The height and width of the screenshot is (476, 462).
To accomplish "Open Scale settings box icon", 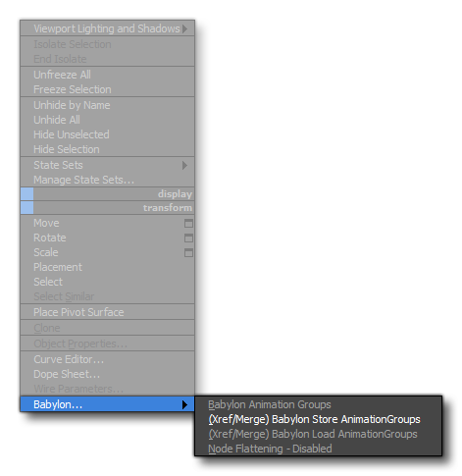I will tap(188, 253).
